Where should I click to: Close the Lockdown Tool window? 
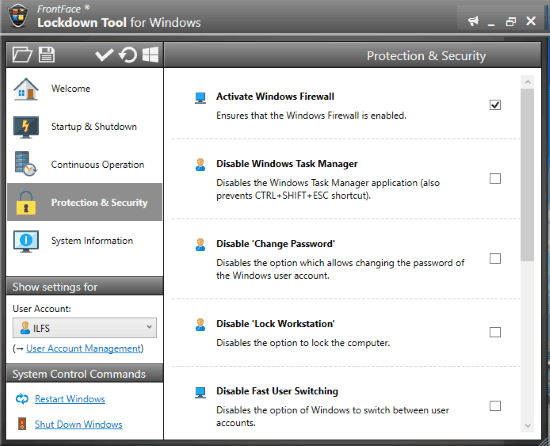pos(531,21)
